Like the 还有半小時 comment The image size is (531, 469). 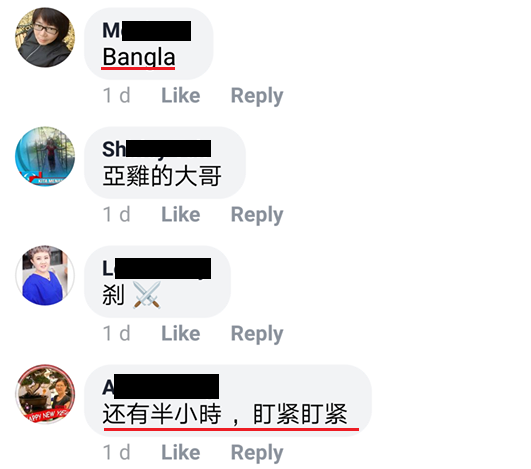click(180, 452)
